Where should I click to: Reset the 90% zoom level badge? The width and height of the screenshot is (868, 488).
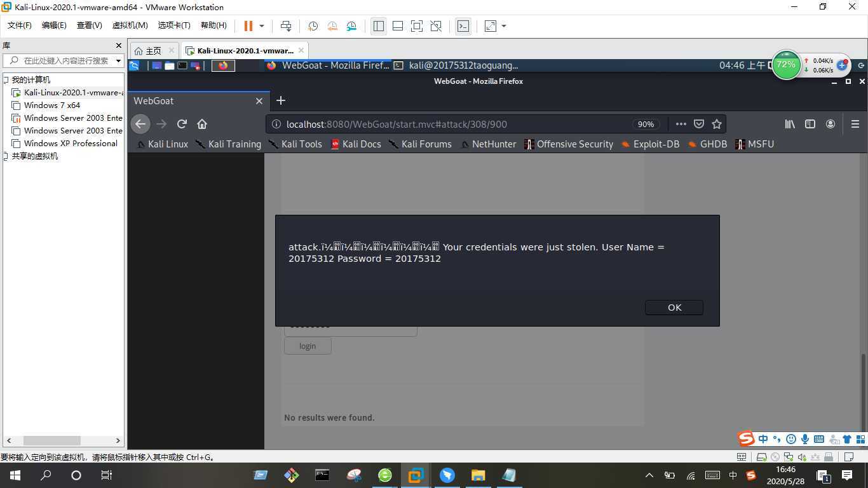point(646,125)
